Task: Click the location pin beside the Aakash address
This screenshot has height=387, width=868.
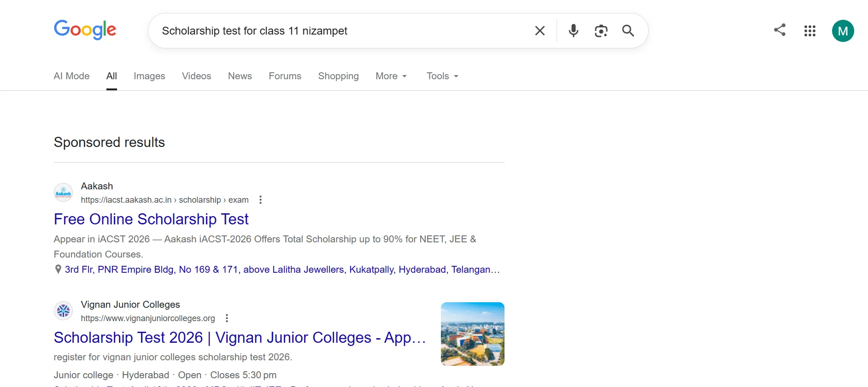Action: pyautogui.click(x=58, y=270)
